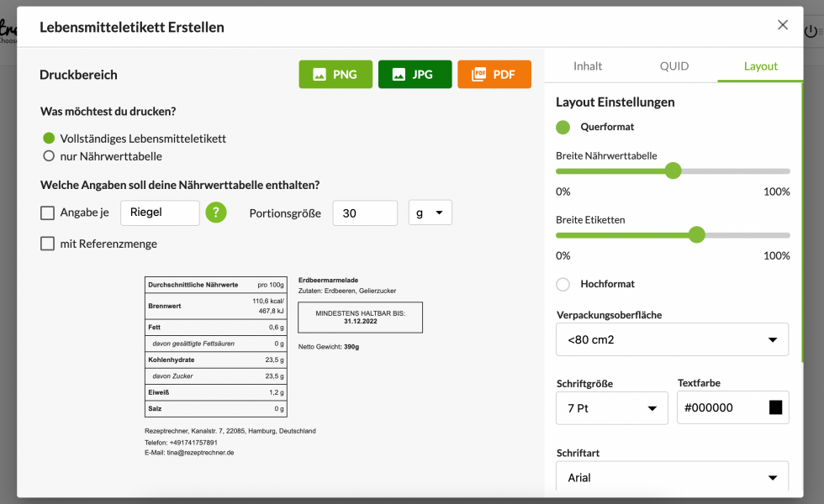Tick the mit Referenzmenge checkbox

tap(48, 244)
